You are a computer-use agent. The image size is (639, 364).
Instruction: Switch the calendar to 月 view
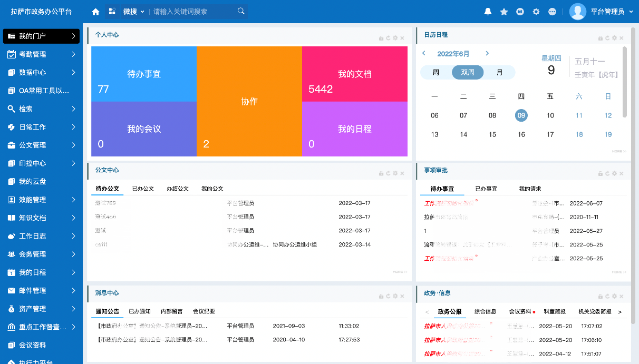tap(499, 73)
